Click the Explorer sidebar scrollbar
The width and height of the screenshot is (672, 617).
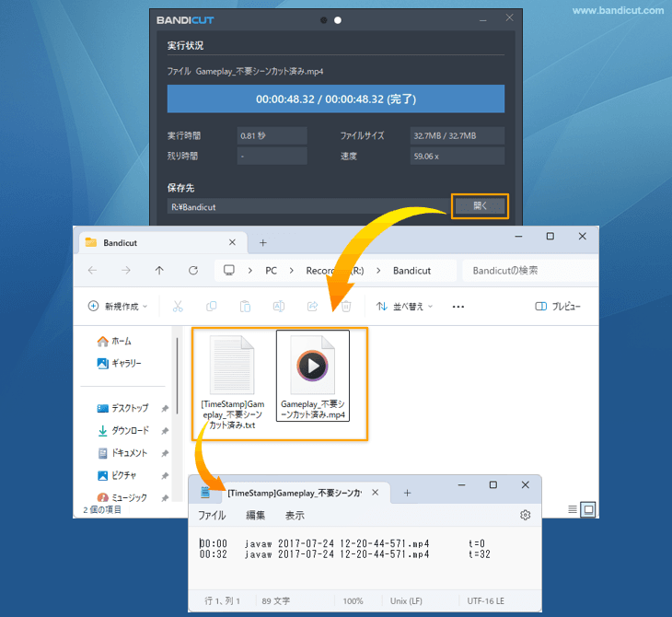(177, 376)
